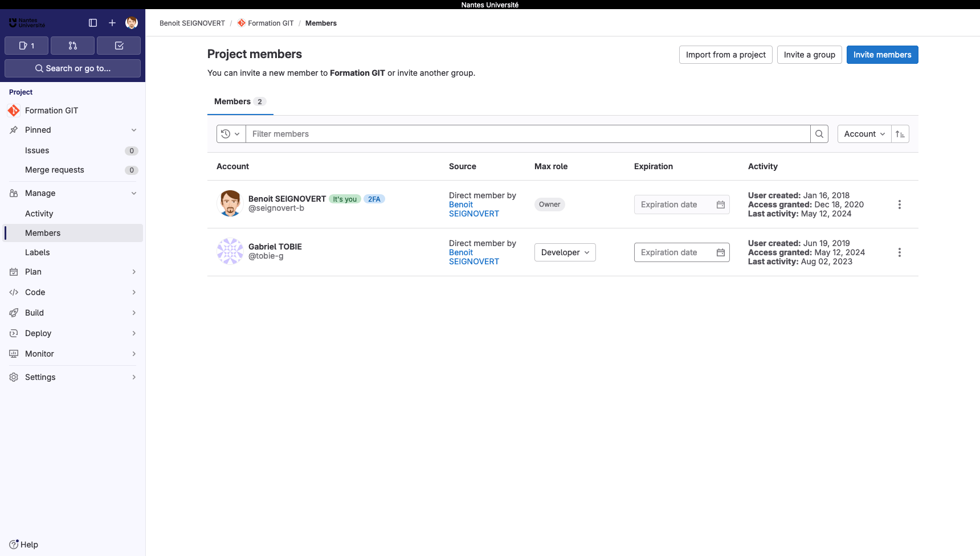Open Formation GIT project in sidebar

click(x=72, y=111)
